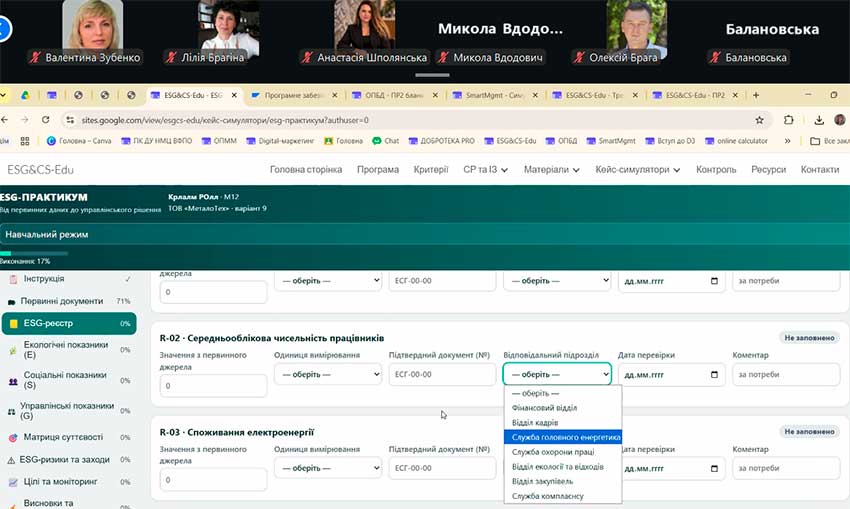Open the online calculator bookmark

pos(736,141)
